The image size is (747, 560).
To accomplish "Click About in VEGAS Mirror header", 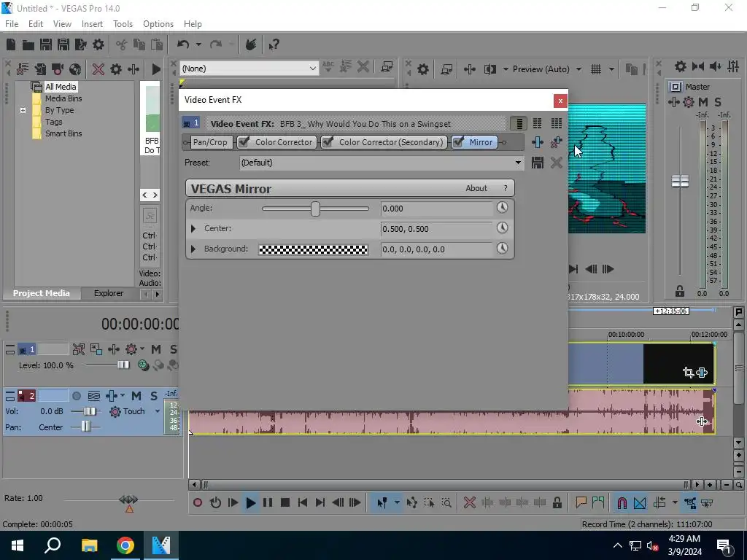I will tap(476, 188).
